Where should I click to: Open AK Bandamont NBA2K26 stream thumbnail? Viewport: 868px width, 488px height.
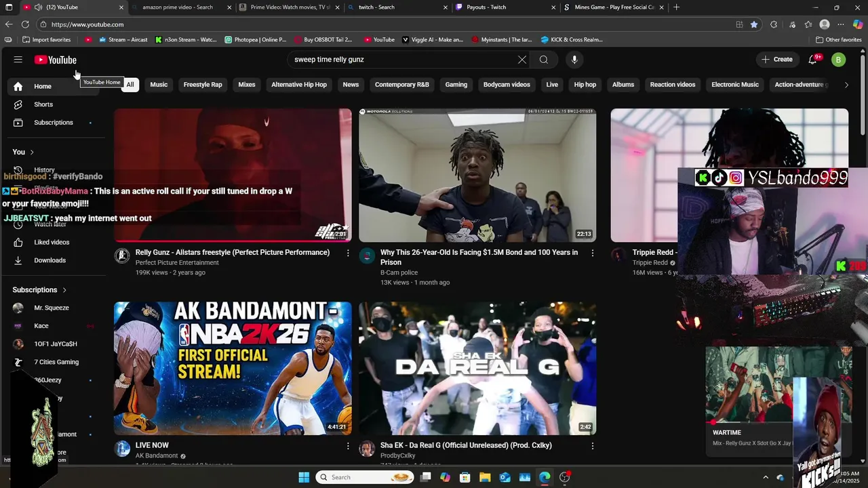(233, 368)
